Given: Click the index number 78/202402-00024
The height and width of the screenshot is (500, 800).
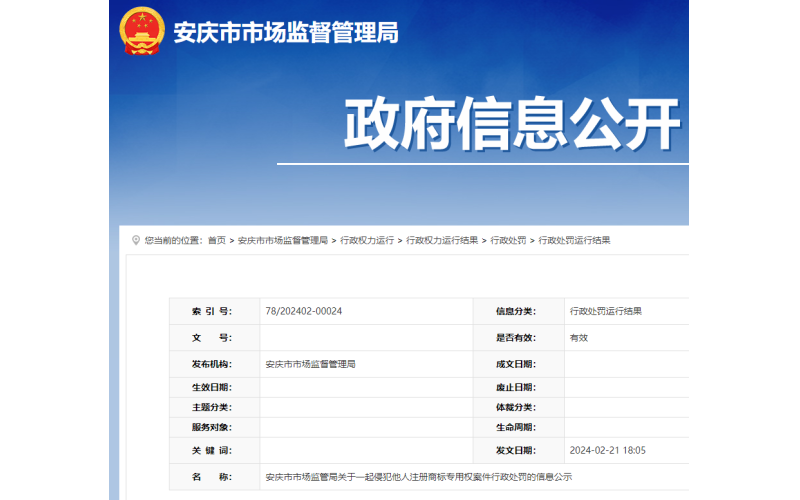Looking at the screenshot, I should [x=304, y=312].
